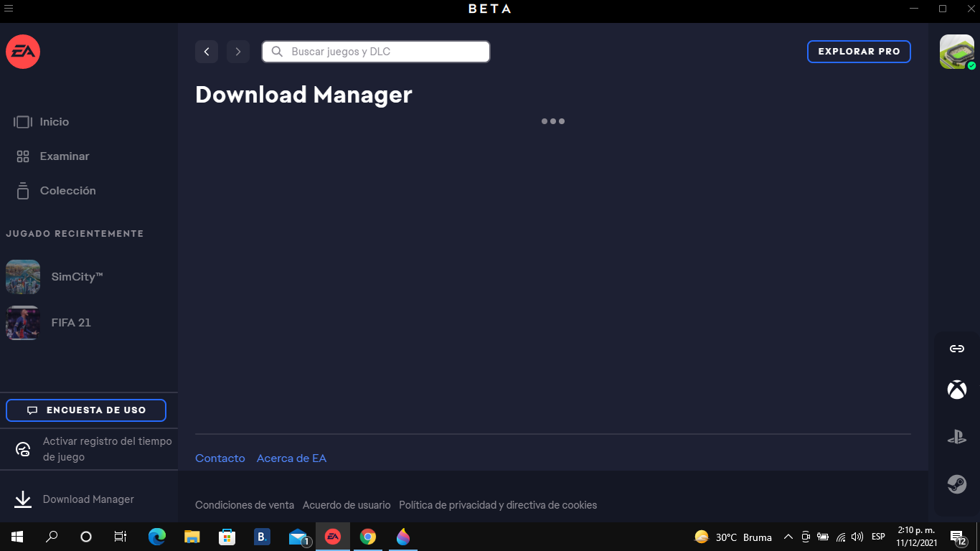
Task: Click the Contacto link
Action: pos(220,458)
